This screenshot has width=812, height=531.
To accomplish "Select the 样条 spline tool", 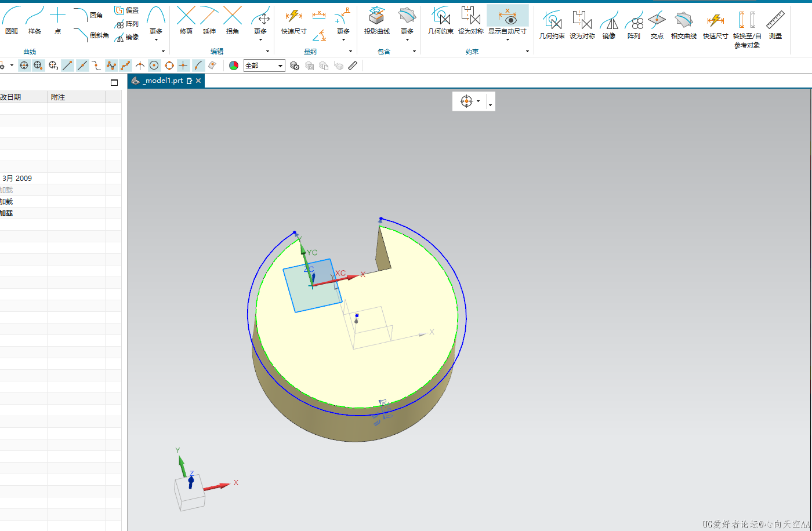I will pyautogui.click(x=35, y=20).
